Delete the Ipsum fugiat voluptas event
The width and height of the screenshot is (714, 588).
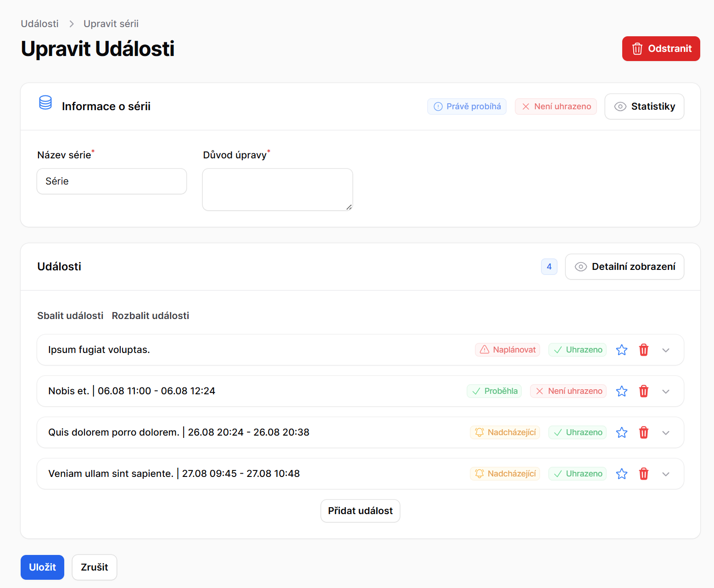644,350
